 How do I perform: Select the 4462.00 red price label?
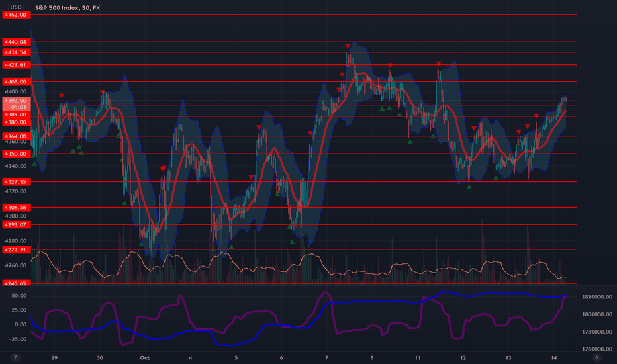click(16, 15)
